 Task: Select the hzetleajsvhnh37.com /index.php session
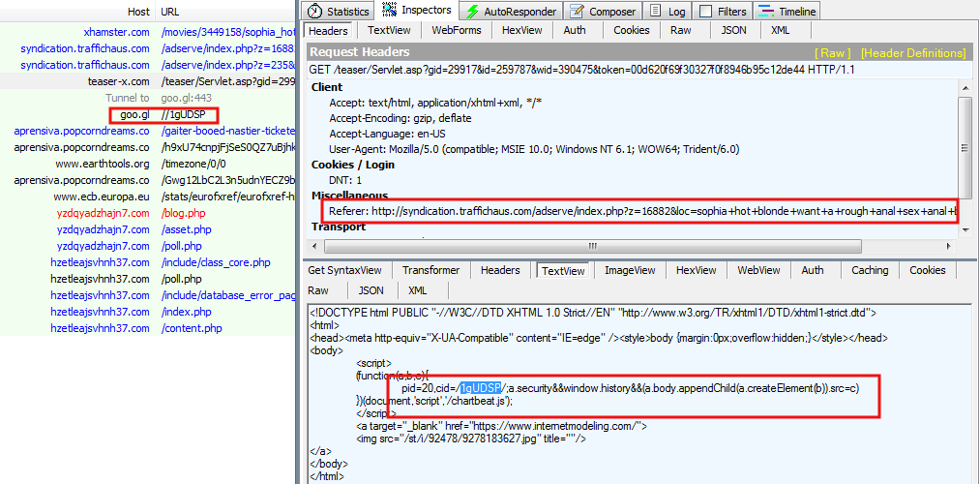click(x=147, y=312)
